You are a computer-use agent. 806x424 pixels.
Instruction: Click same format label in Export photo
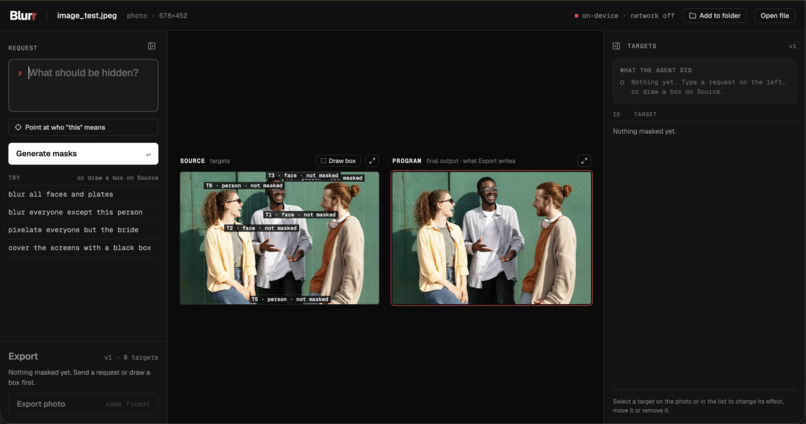(x=127, y=404)
